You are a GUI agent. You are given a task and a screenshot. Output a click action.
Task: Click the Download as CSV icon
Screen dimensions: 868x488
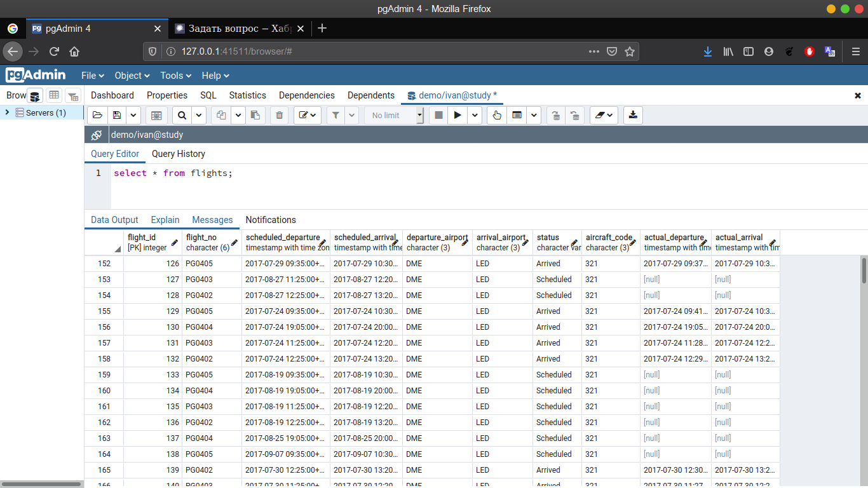633,115
